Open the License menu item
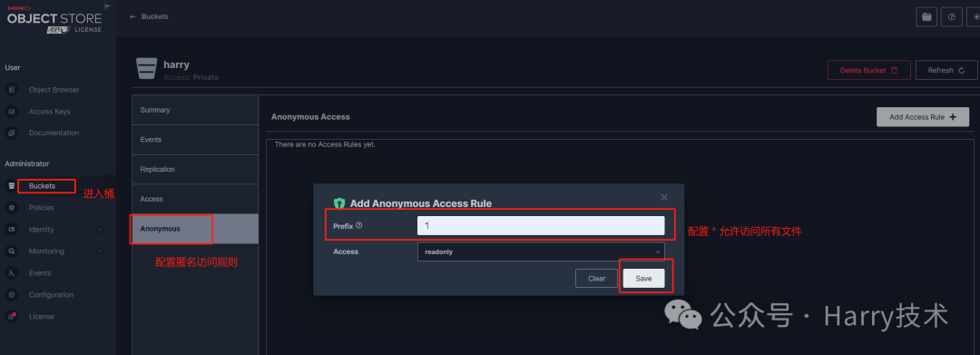 pos(41,316)
